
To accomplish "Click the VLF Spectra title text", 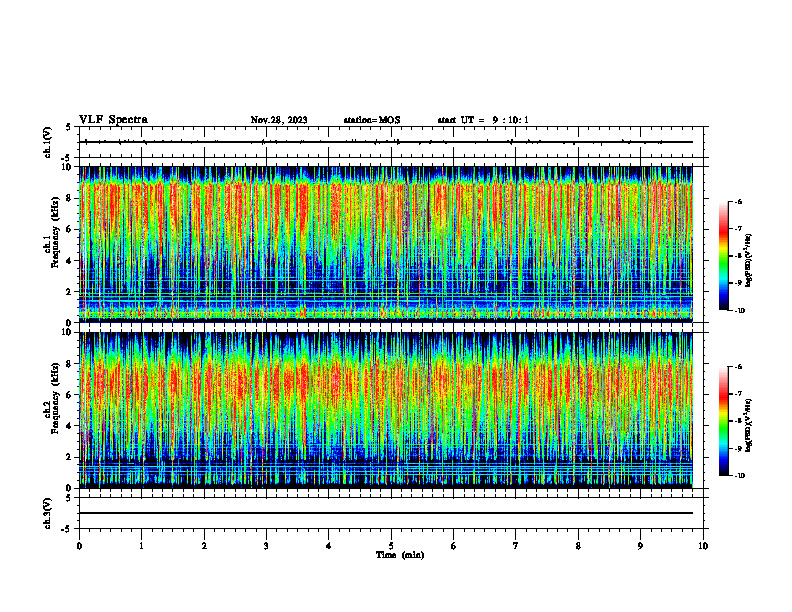I will click(113, 120).
